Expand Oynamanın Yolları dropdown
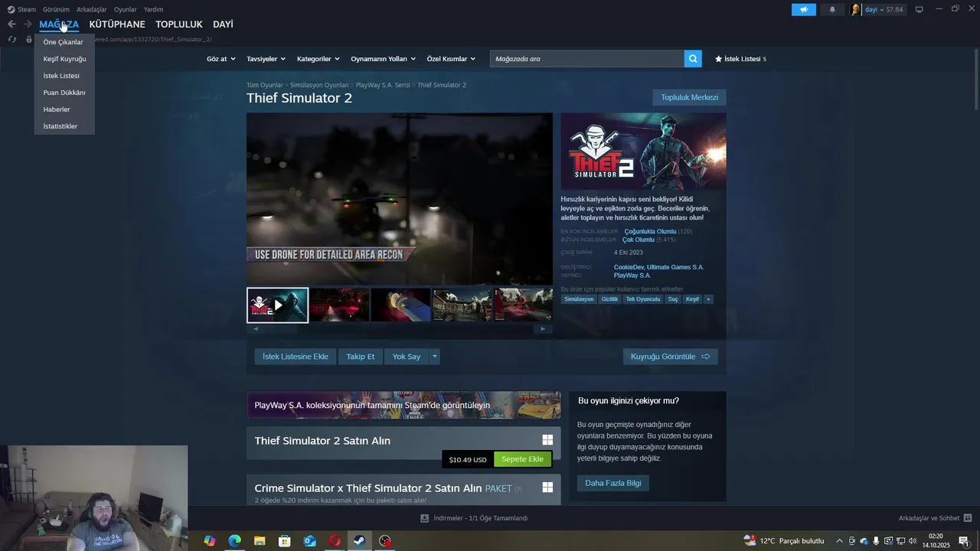 tap(383, 59)
